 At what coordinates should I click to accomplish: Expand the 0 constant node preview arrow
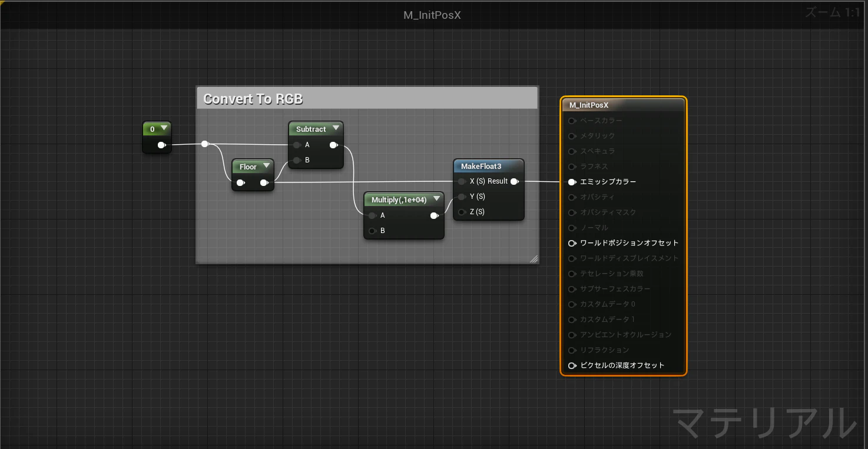pyautogui.click(x=164, y=128)
